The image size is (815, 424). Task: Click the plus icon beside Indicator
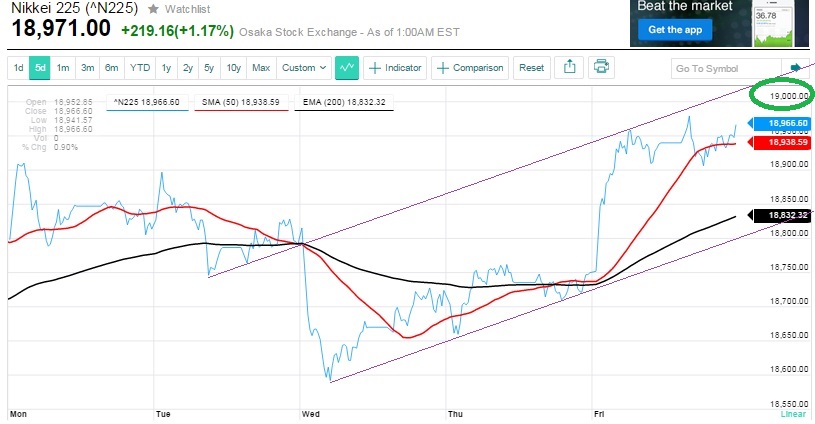[375, 68]
